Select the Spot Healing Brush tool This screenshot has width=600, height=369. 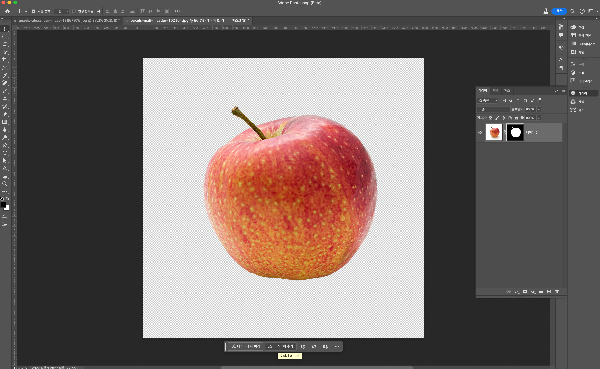point(5,83)
